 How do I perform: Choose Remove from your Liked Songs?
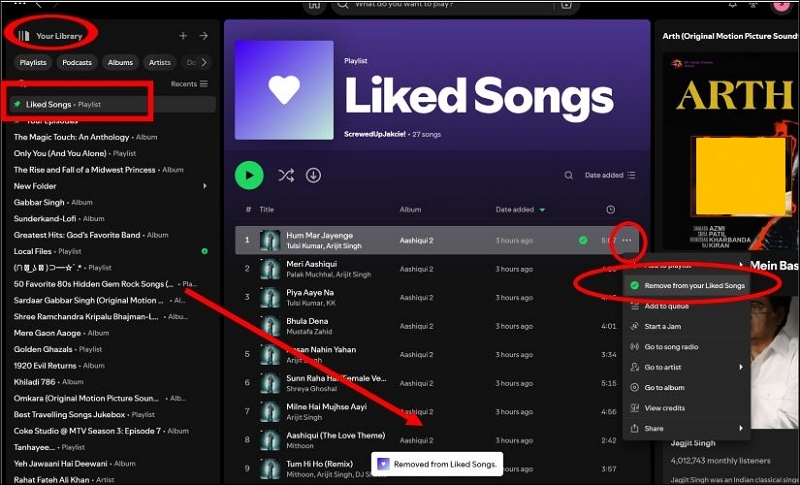687,286
